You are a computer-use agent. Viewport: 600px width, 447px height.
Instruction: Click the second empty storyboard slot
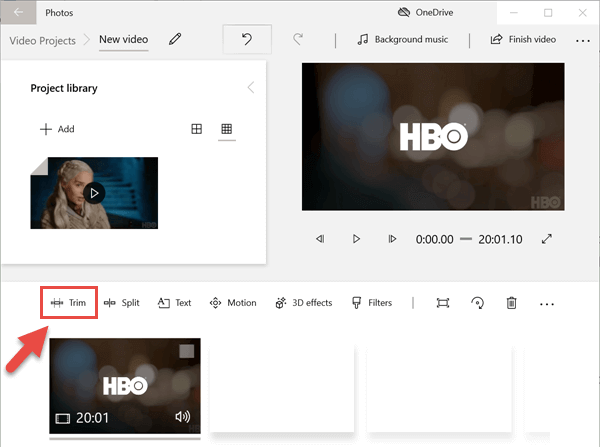(439, 389)
